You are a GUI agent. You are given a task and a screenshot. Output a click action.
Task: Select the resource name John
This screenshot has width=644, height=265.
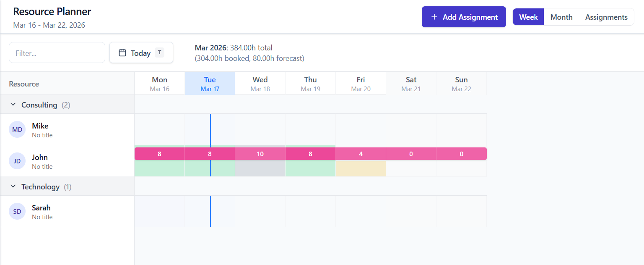click(x=40, y=157)
